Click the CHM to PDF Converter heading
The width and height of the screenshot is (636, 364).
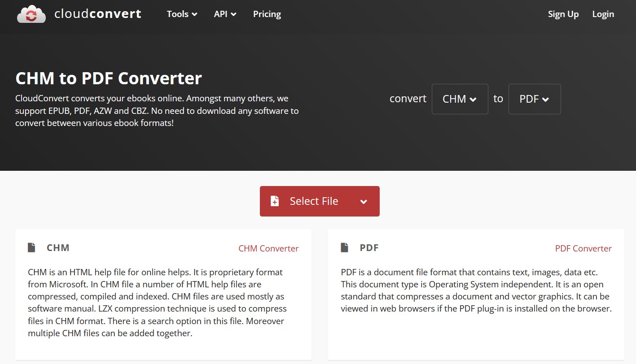[109, 78]
